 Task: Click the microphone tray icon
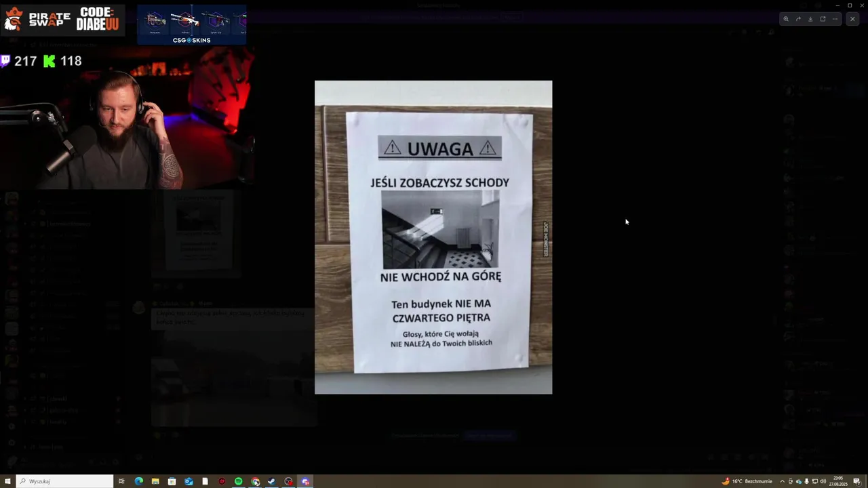[x=806, y=481]
